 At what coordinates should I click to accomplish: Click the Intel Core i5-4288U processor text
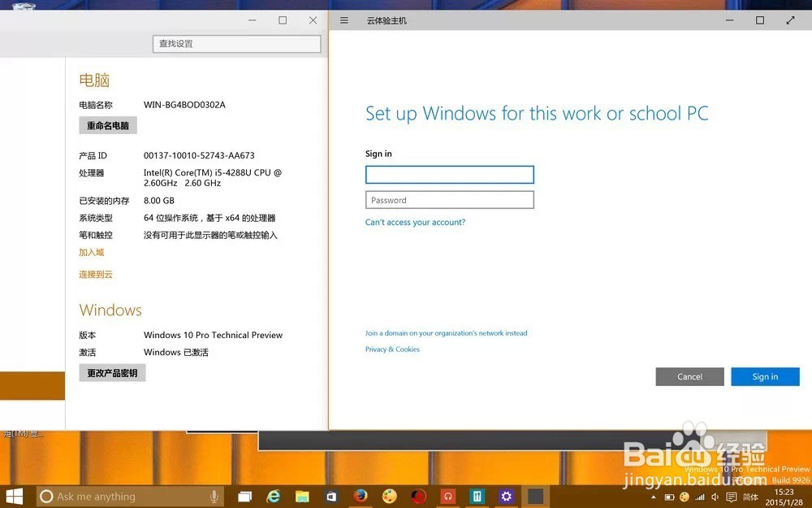click(x=213, y=177)
